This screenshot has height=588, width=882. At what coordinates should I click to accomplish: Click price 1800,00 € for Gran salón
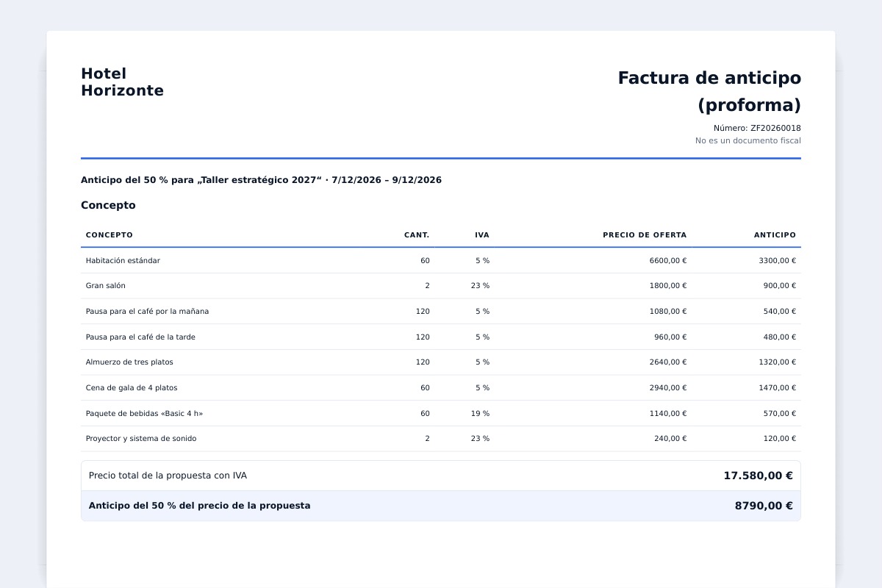pos(668,286)
